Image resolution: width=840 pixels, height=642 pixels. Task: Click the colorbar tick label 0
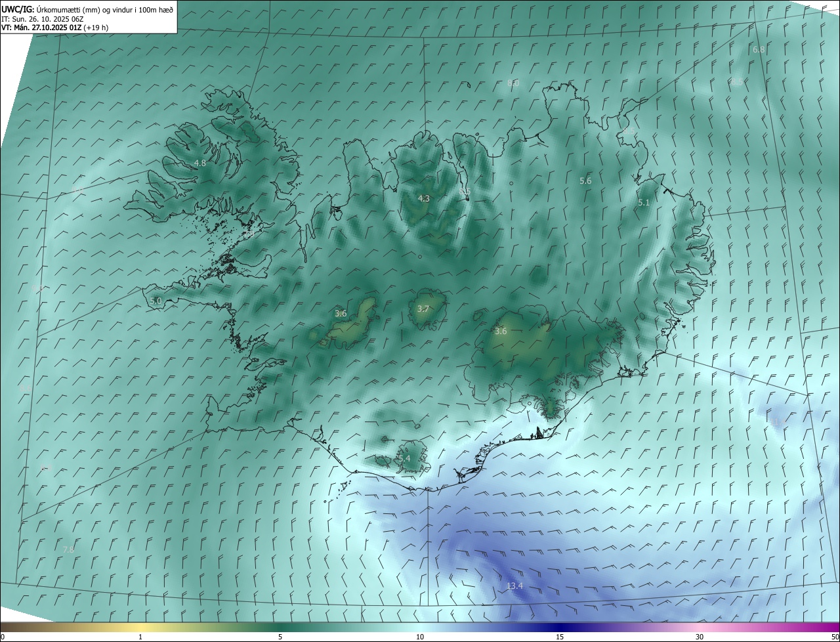(x=3, y=637)
